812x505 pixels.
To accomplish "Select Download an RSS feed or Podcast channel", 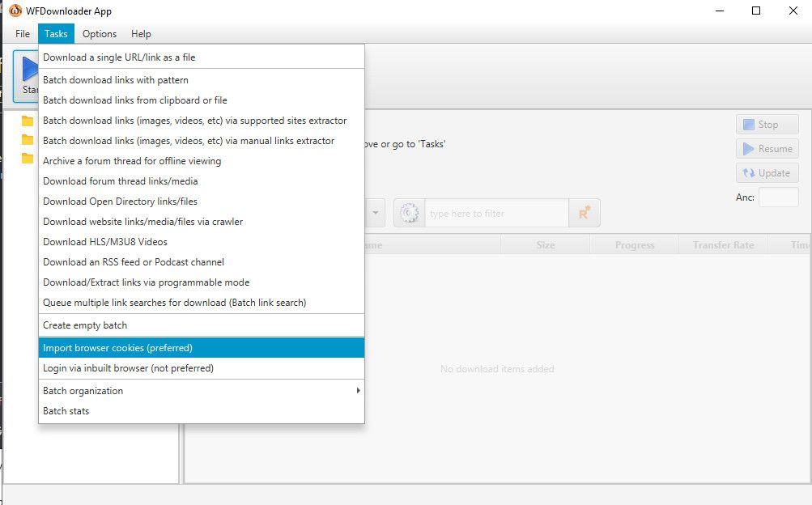I will 202,262.
